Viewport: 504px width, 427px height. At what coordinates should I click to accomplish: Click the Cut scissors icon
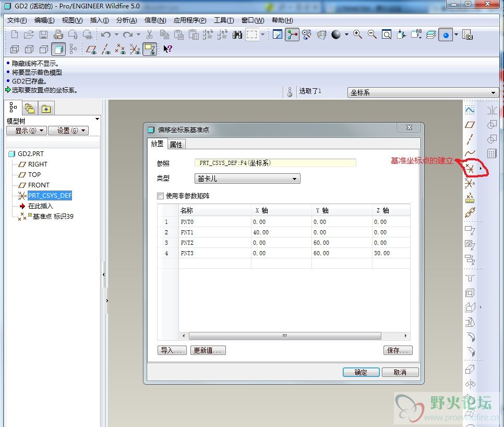(149, 34)
